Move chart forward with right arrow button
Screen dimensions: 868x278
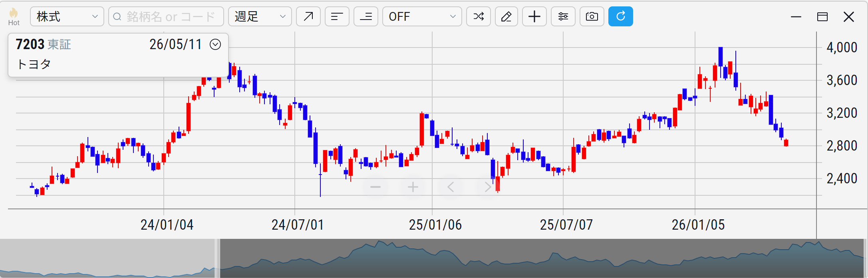pyautogui.click(x=488, y=187)
